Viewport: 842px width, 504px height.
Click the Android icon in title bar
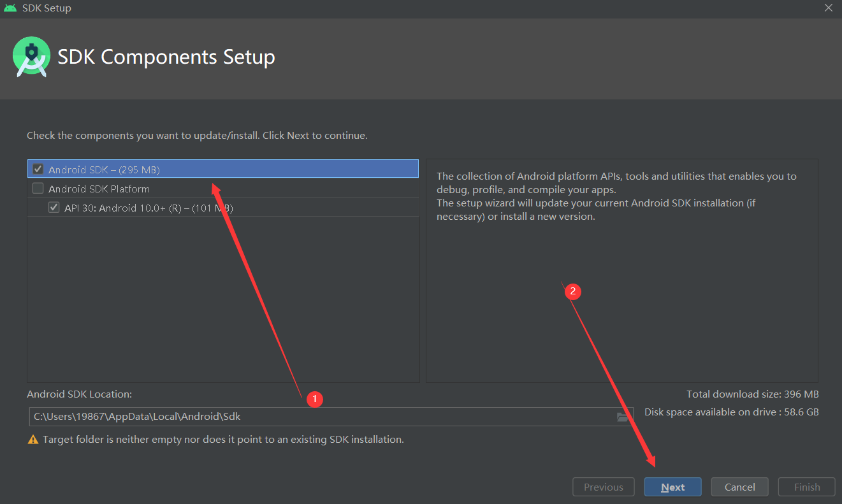(10, 8)
